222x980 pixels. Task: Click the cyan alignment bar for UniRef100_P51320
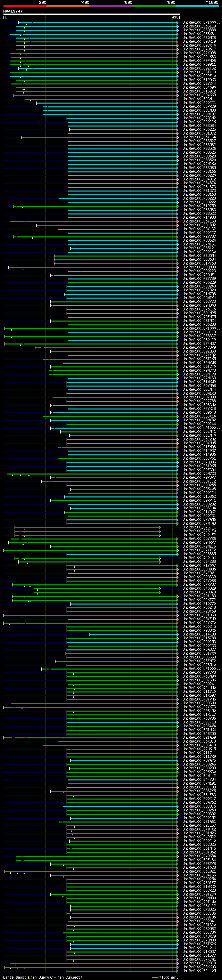(123, 925)
